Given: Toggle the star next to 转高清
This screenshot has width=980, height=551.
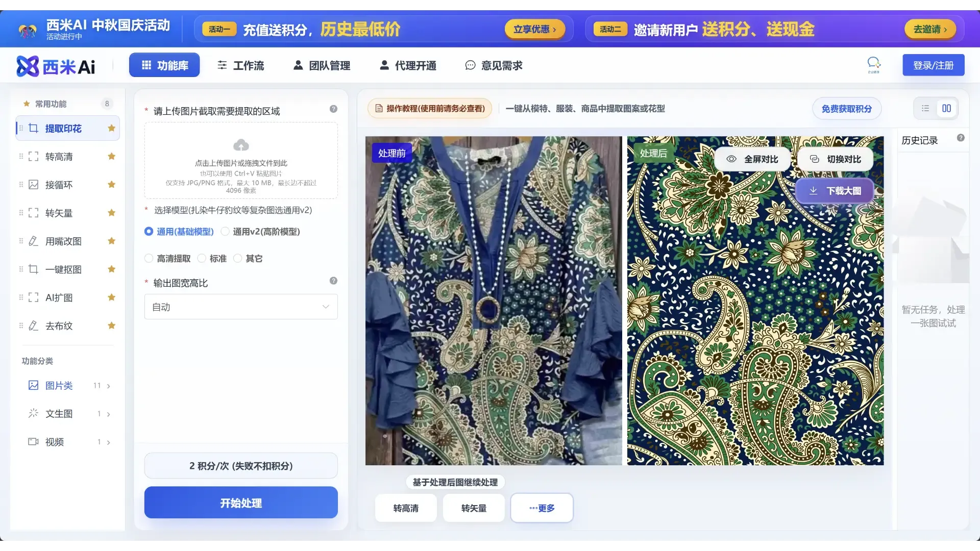Looking at the screenshot, I should click(x=111, y=156).
